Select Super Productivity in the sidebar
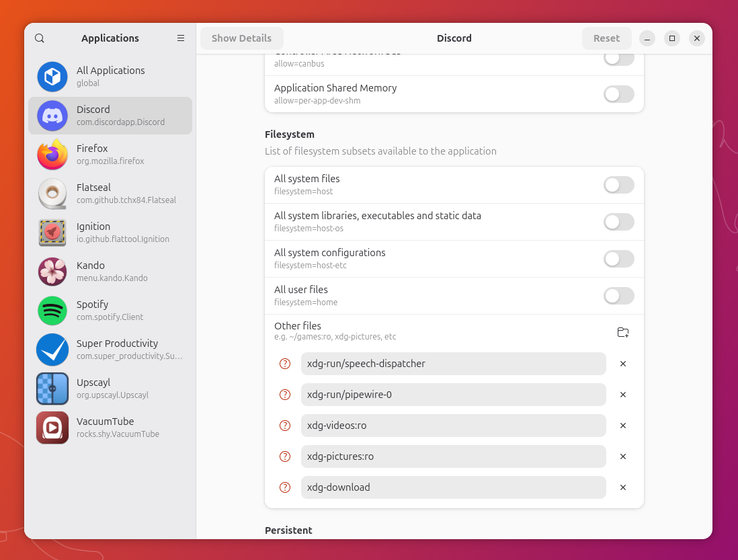Screen dimensions: 738x560 [110, 350]
